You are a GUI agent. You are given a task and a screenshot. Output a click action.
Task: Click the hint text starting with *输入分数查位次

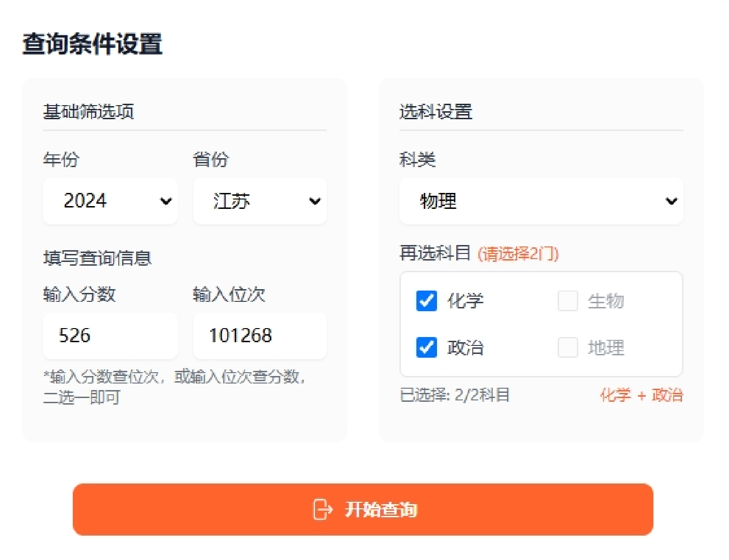175,387
